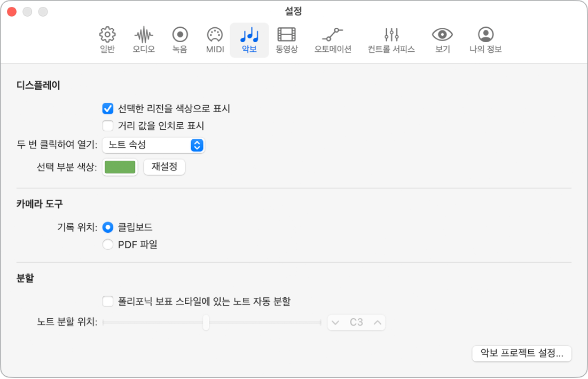This screenshot has width=588, height=379.
Task: Click the down chevron next to C3
Action: [335, 322]
